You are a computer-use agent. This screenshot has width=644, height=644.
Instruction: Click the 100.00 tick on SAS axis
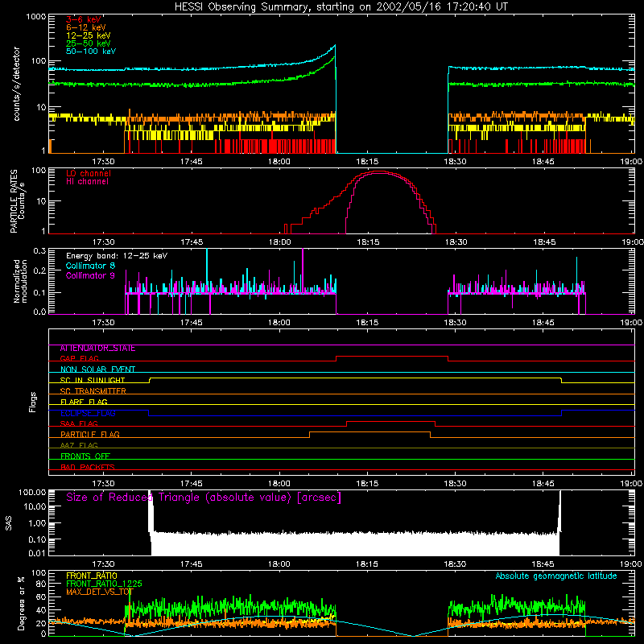[x=32, y=493]
